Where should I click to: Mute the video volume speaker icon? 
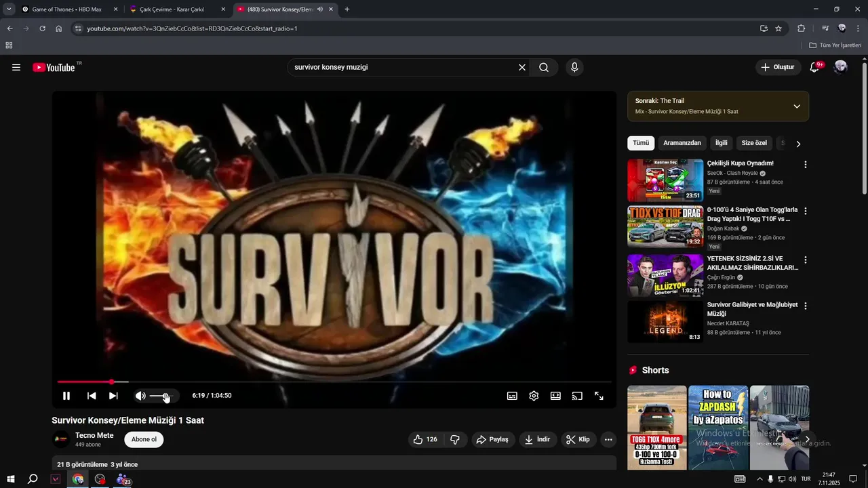(140, 396)
